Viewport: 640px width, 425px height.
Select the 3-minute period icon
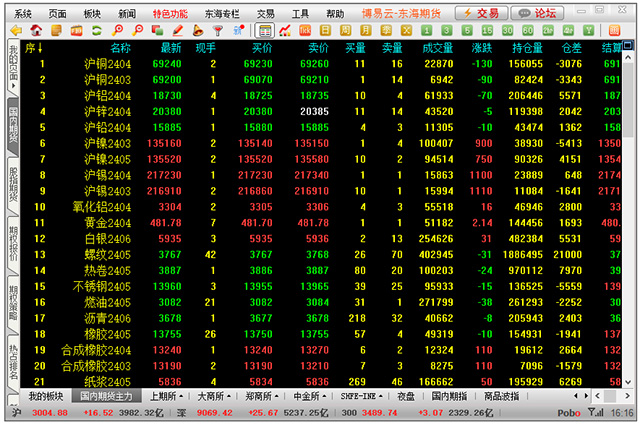click(447, 30)
